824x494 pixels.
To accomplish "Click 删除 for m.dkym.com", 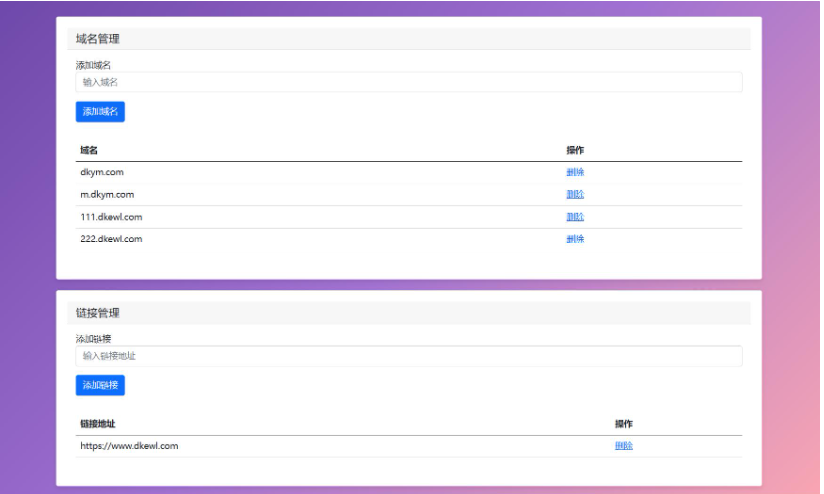I will [x=575, y=195].
